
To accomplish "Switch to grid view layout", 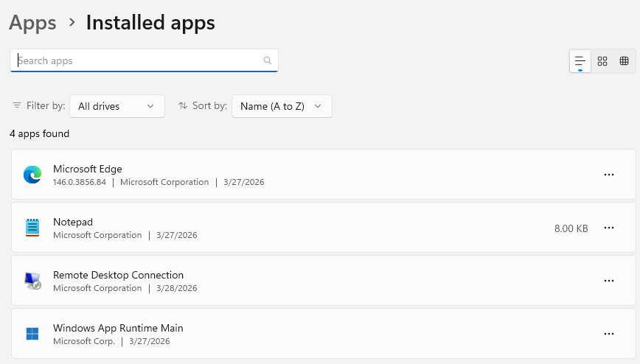I will (x=602, y=61).
